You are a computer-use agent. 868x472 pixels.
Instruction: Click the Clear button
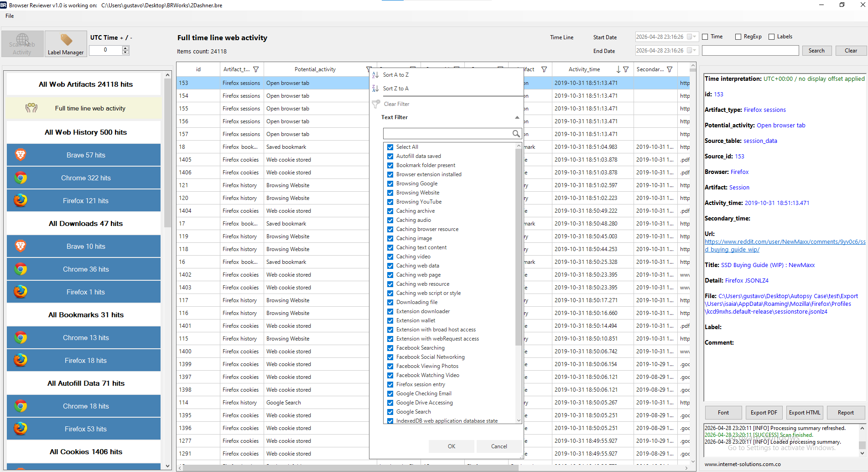pyautogui.click(x=851, y=51)
